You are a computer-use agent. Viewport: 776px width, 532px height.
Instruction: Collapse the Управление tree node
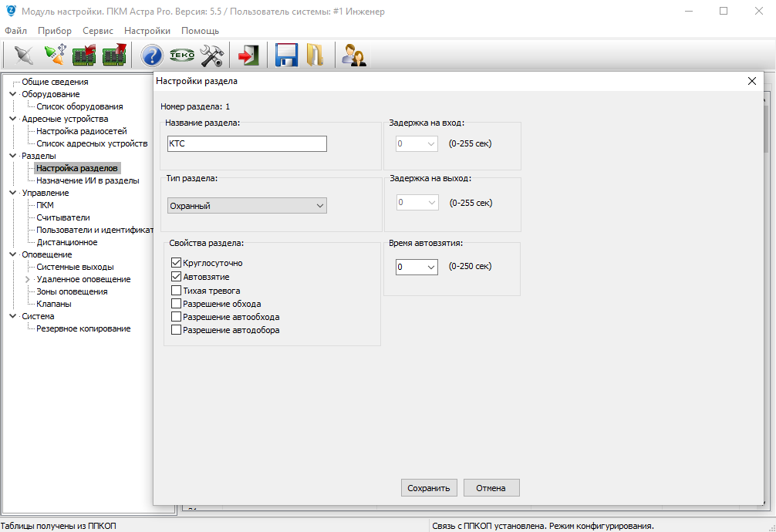pos(13,193)
